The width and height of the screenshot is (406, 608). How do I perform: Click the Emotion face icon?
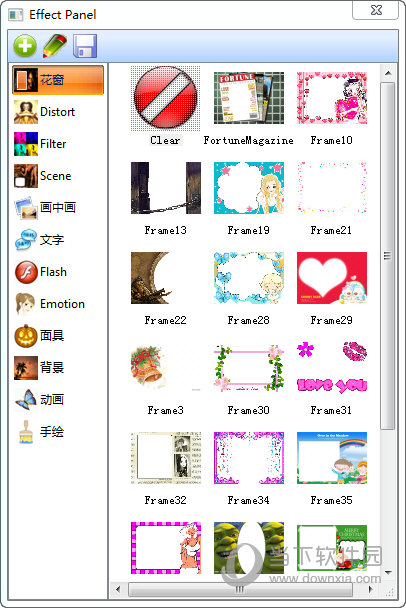(26, 304)
